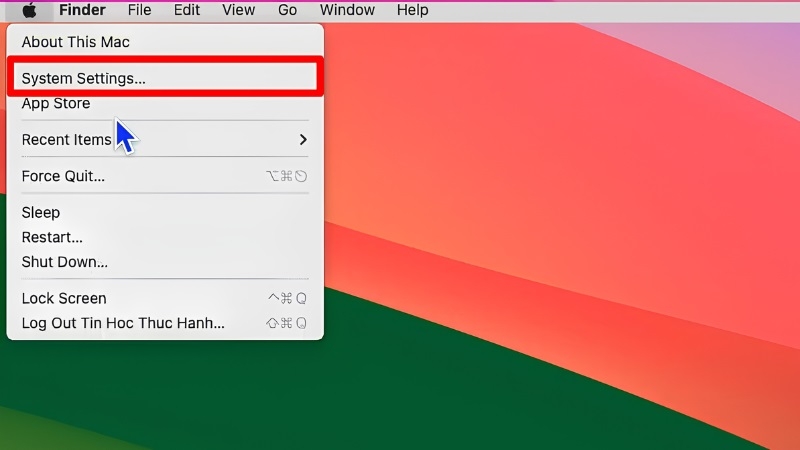This screenshot has height=450, width=800.
Task: Choose Shut Down…
Action: 165,262
